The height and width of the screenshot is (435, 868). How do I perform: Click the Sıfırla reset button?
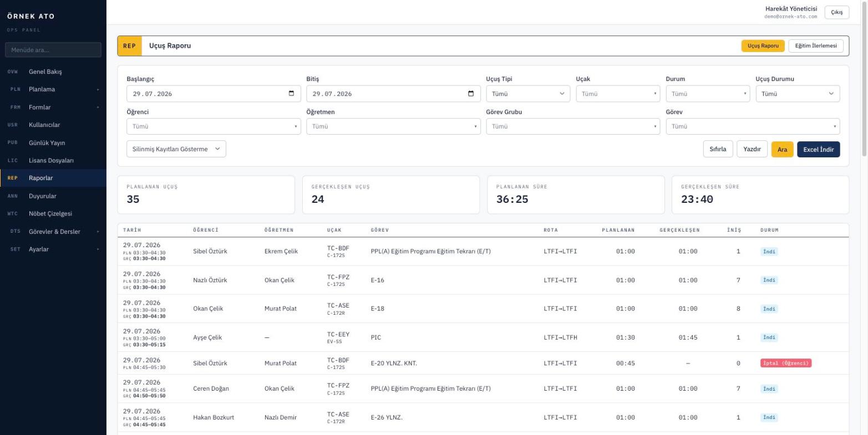click(x=718, y=149)
